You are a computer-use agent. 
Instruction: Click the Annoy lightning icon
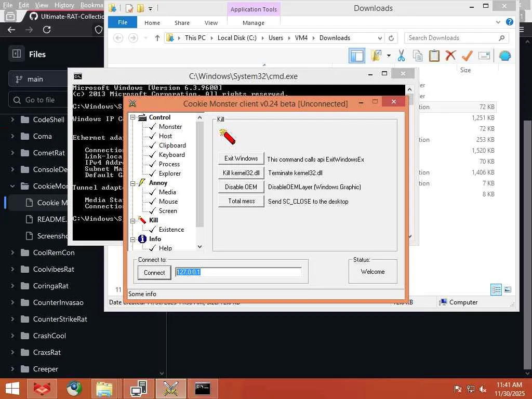pyautogui.click(x=142, y=183)
